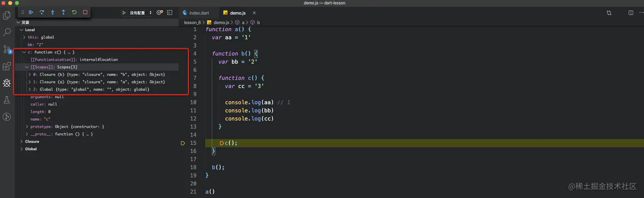
Task: Click Continue in debug toolbar
Action: 31,12
